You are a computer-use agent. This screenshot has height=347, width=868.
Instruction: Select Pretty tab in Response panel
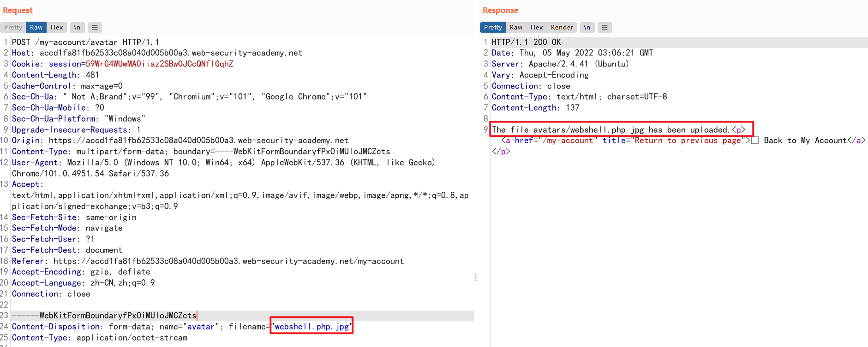tap(493, 27)
